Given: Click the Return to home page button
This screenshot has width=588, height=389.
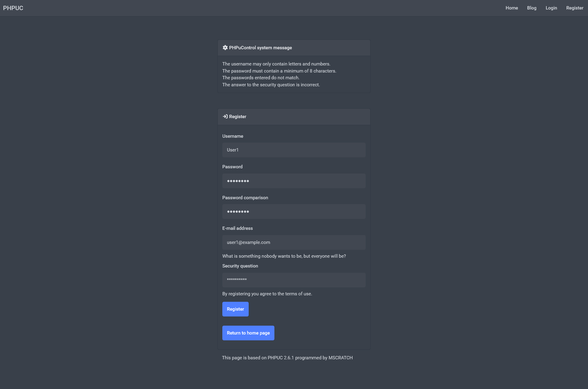Looking at the screenshot, I should 248,333.
